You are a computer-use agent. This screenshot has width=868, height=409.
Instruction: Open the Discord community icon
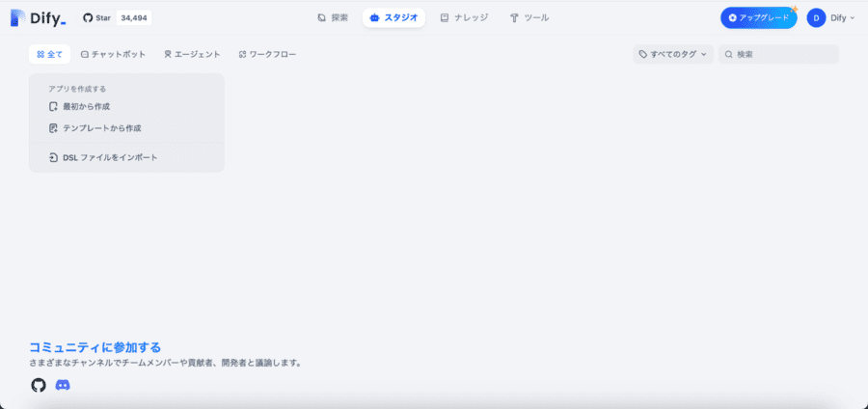pos(63,385)
